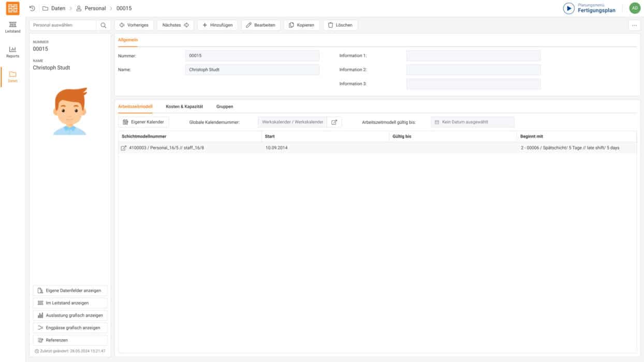Click the Daten breadcrumb
Viewport: 644px width, 362px height.
pos(53,8)
